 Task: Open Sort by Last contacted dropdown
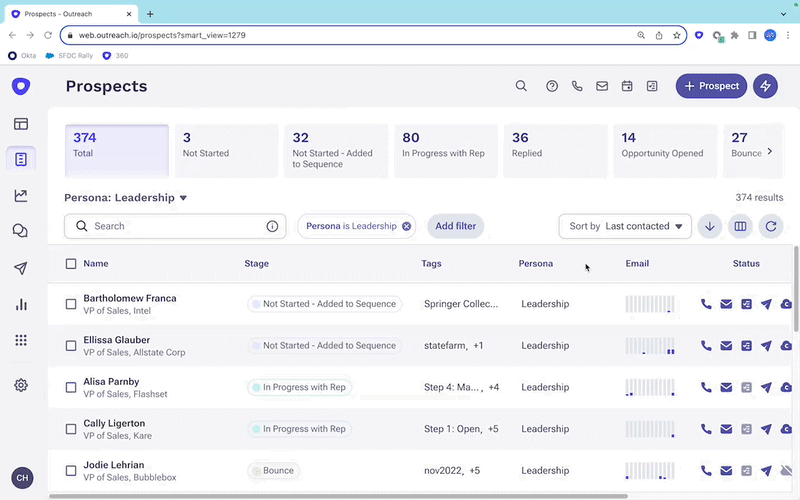(x=625, y=226)
